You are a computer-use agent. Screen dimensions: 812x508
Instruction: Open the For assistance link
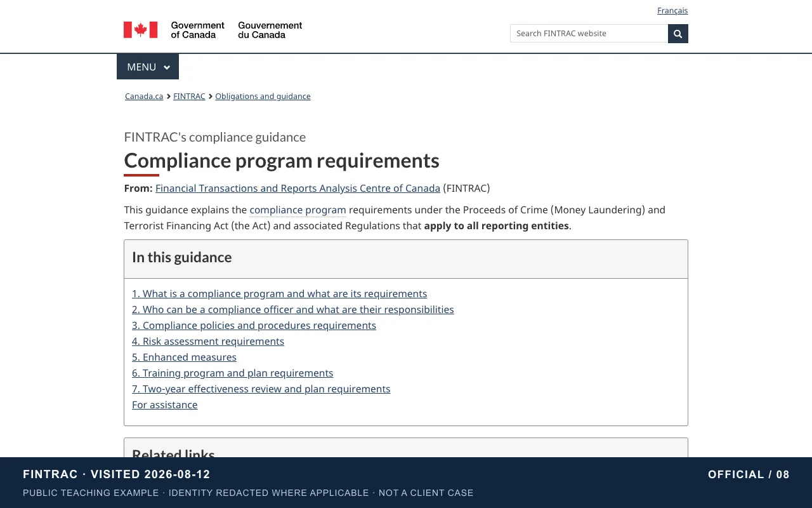(164, 404)
